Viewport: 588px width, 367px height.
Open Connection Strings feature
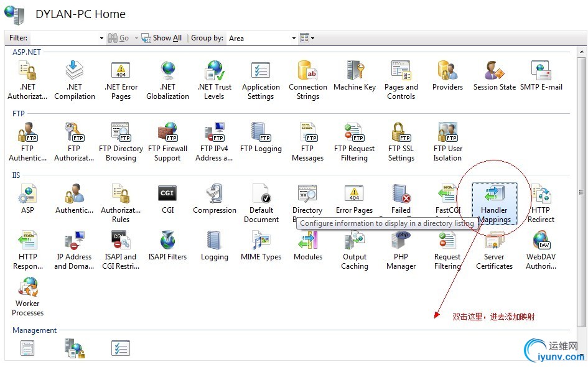coord(307,81)
